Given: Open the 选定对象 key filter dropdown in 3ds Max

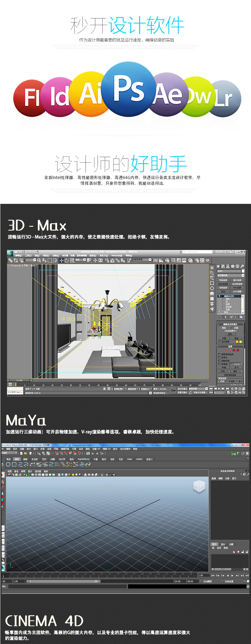Looking at the screenshot, I should [x=198, y=389].
